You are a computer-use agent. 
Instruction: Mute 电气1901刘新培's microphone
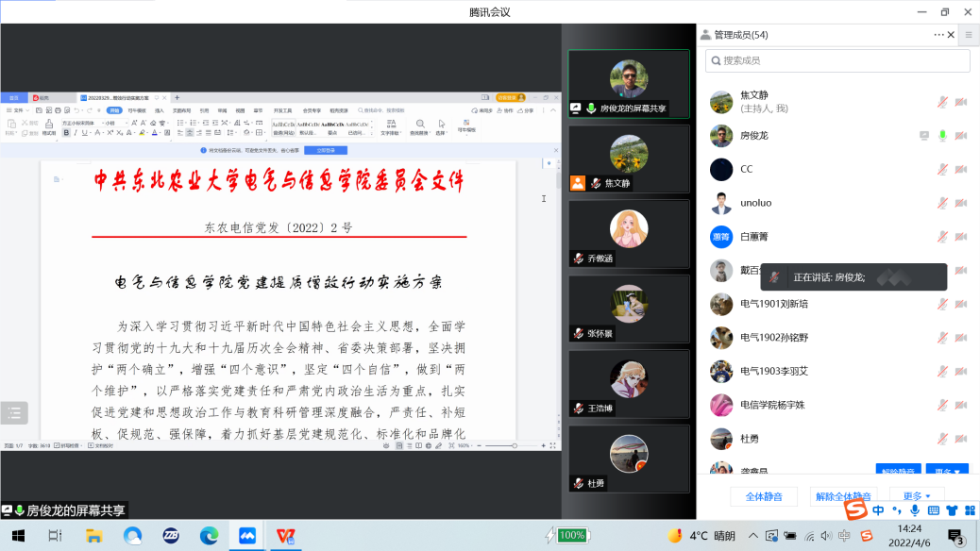coord(943,304)
